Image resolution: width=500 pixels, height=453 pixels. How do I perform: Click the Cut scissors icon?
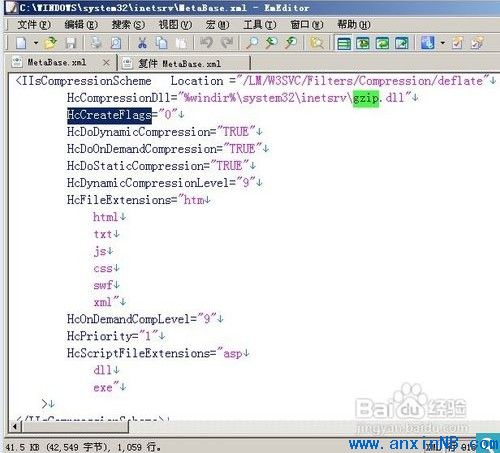[142, 43]
